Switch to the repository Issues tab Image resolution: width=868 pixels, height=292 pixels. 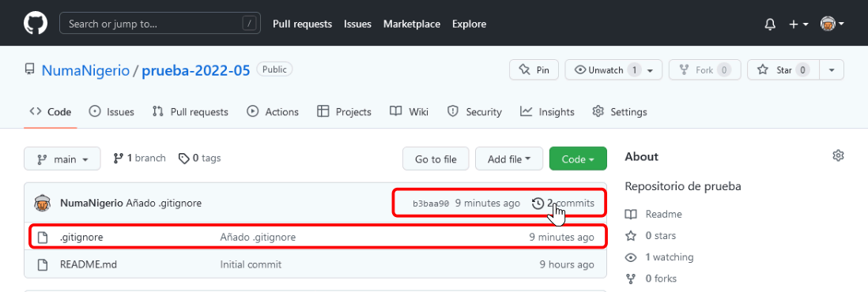[x=111, y=112]
